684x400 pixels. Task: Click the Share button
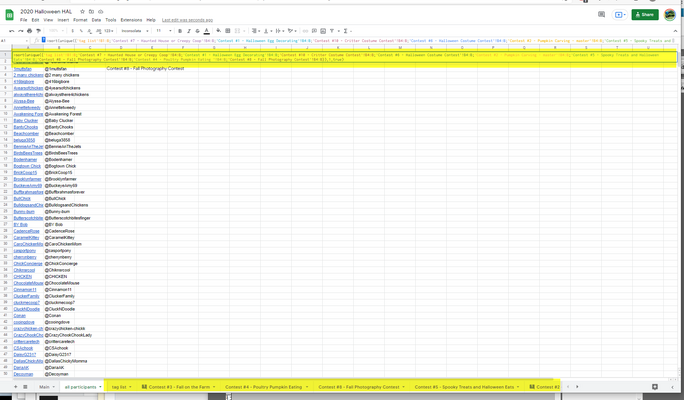645,14
